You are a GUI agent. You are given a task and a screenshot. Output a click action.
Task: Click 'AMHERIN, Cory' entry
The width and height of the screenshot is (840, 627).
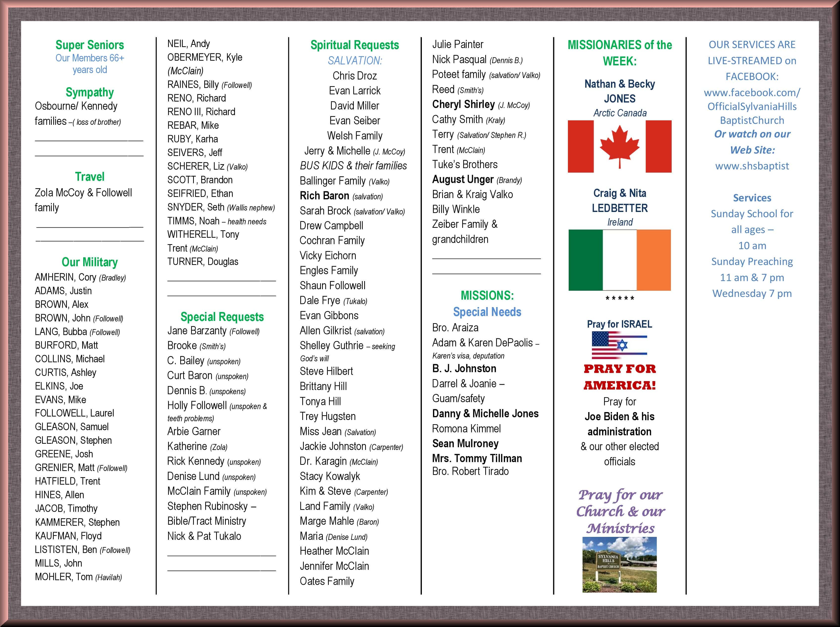(x=65, y=277)
